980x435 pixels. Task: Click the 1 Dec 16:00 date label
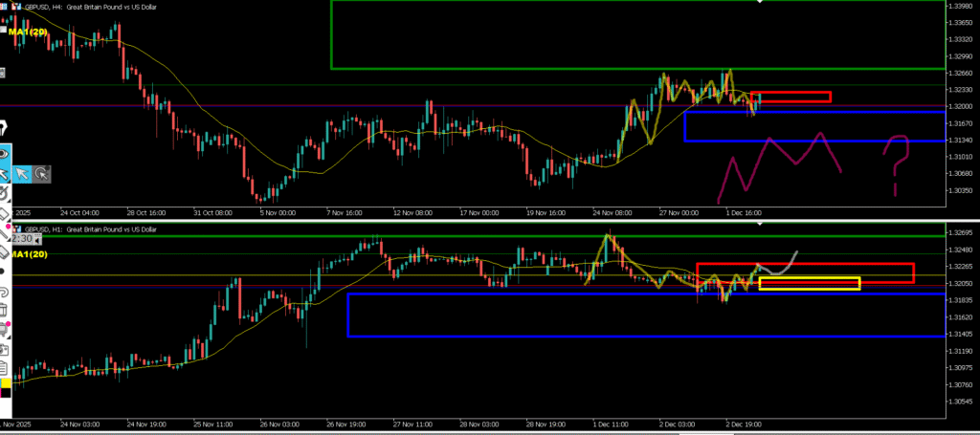click(745, 212)
